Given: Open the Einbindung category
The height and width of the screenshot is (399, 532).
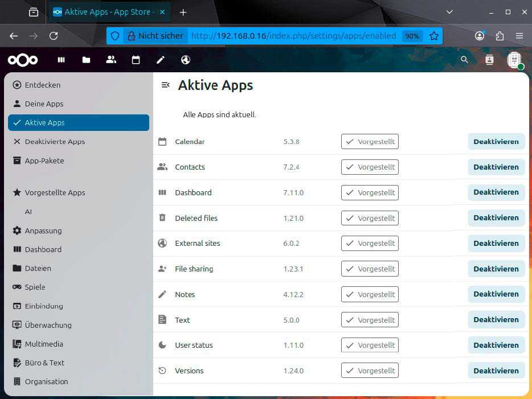Looking at the screenshot, I should pos(79,306).
